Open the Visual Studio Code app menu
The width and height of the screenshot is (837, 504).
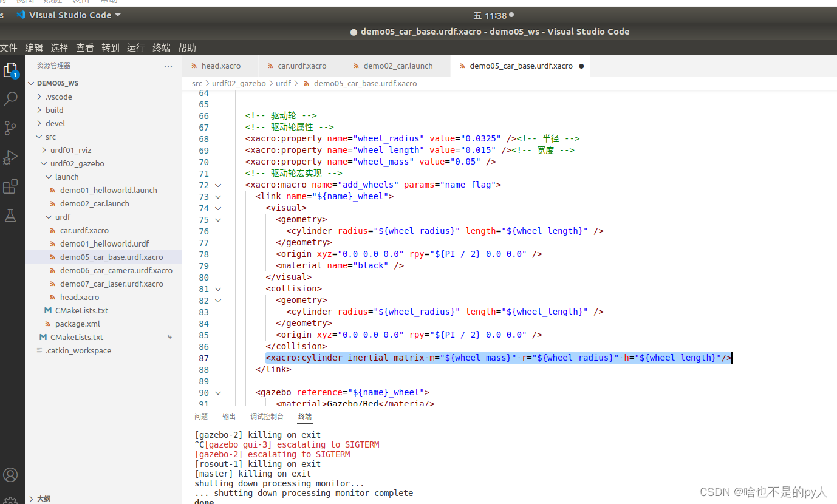[69, 15]
